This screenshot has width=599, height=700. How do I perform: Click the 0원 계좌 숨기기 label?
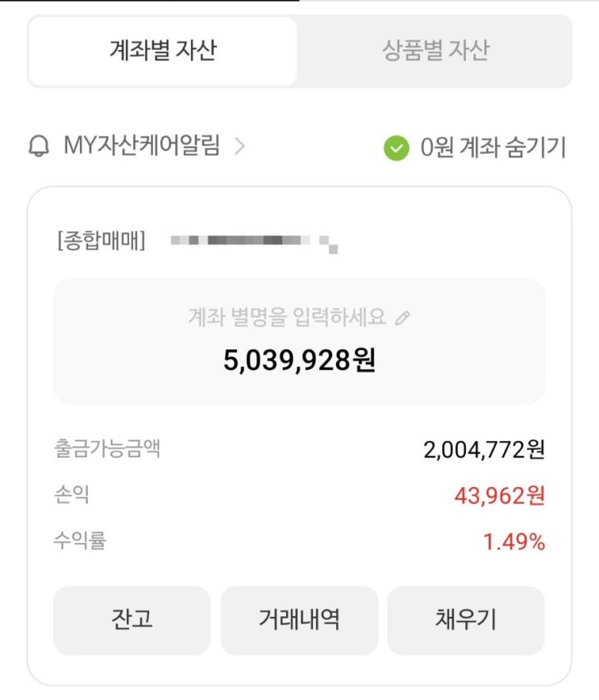click(493, 148)
